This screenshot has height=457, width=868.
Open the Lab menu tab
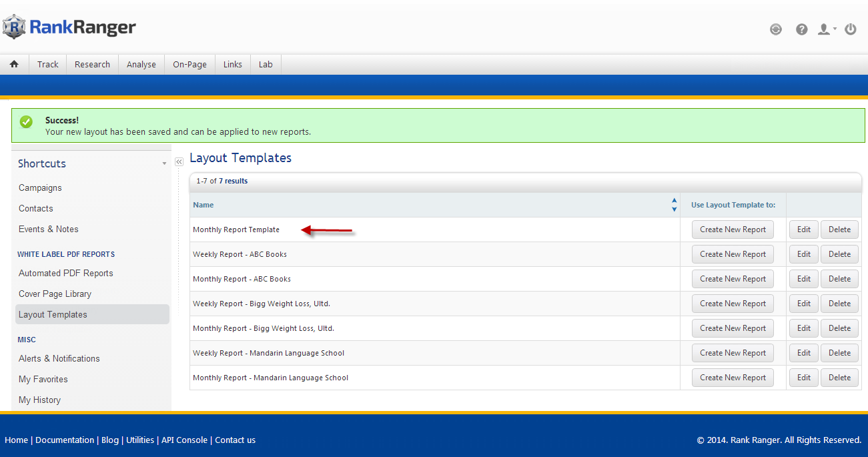[266, 65]
